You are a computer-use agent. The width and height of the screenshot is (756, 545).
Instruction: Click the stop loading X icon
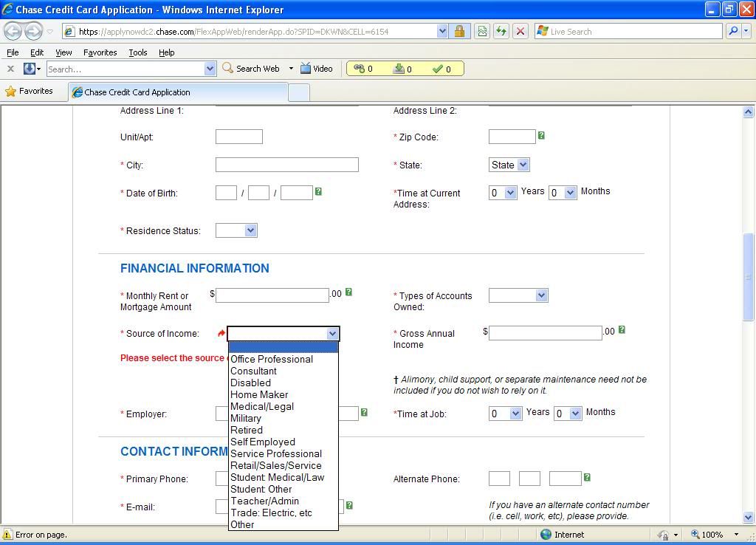click(x=520, y=31)
